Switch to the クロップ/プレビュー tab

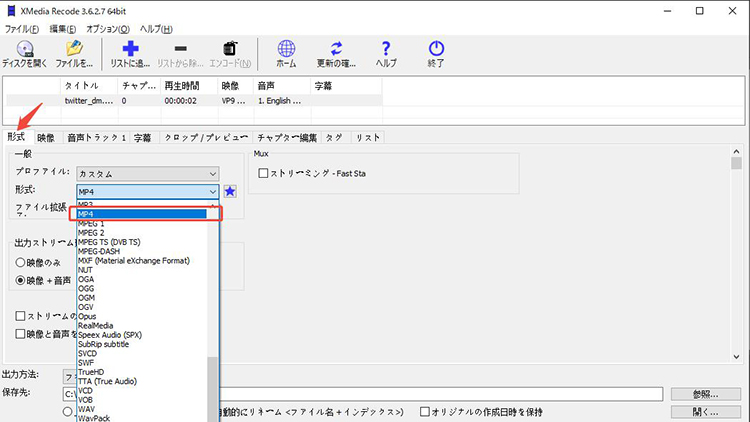coord(206,138)
